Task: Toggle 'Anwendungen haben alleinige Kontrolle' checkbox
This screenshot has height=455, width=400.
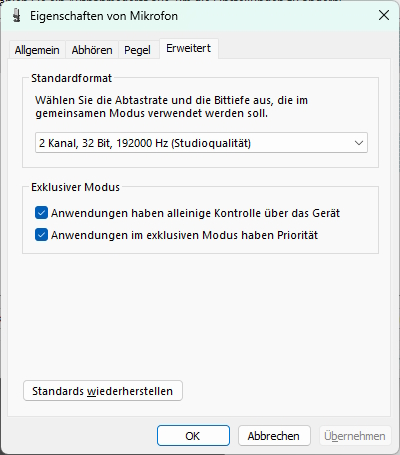Action: coord(41,213)
